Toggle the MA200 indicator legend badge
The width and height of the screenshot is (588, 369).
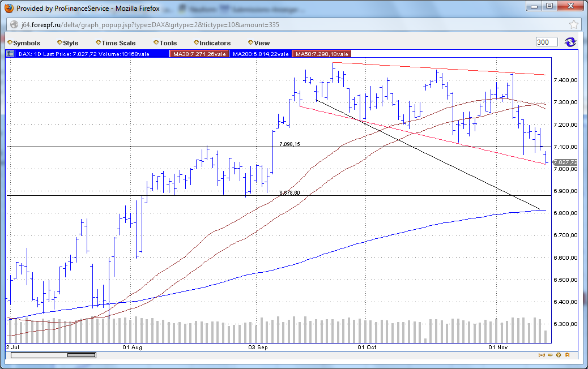pyautogui.click(x=260, y=53)
